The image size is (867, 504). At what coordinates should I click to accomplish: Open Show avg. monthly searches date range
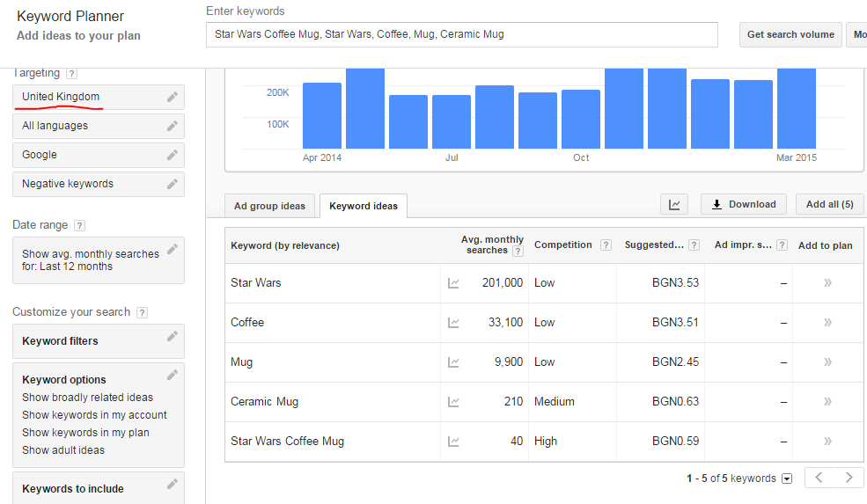pyautogui.click(x=99, y=260)
